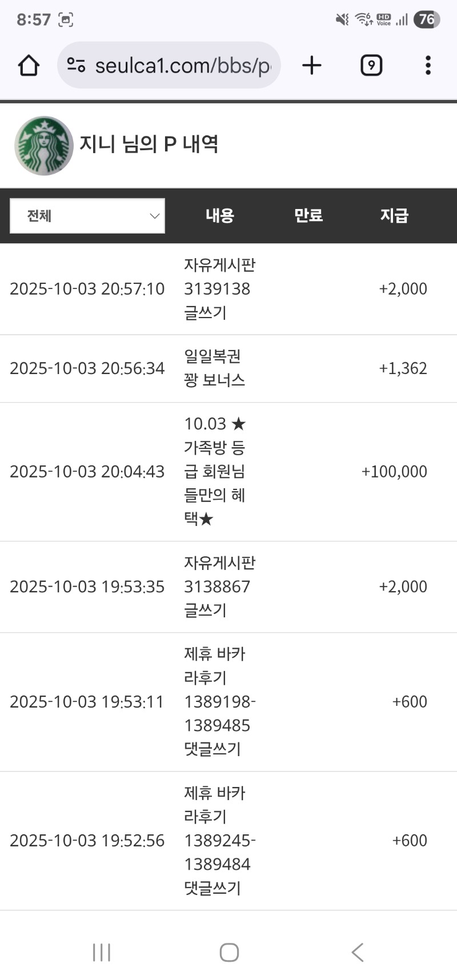
Task: Select the 내용 column header
Action: click(x=220, y=216)
